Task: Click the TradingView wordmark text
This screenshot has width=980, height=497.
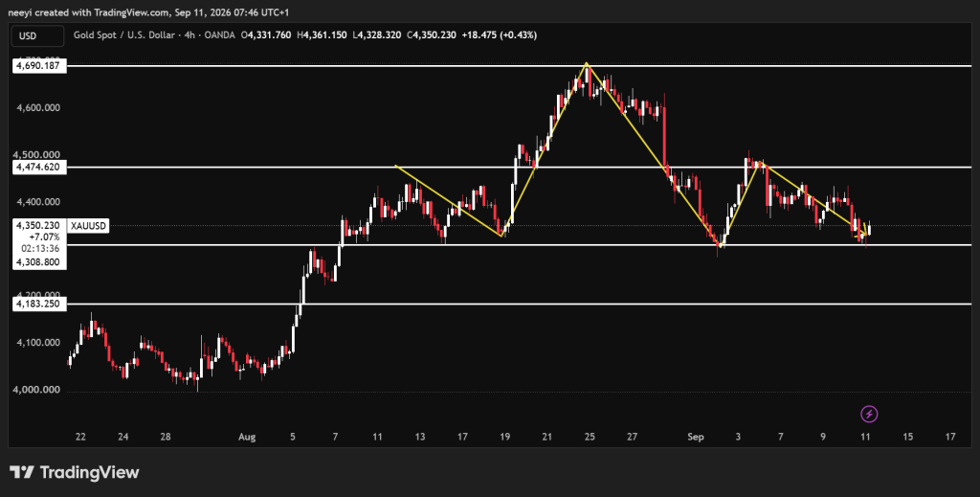Action: pyautogui.click(x=89, y=473)
